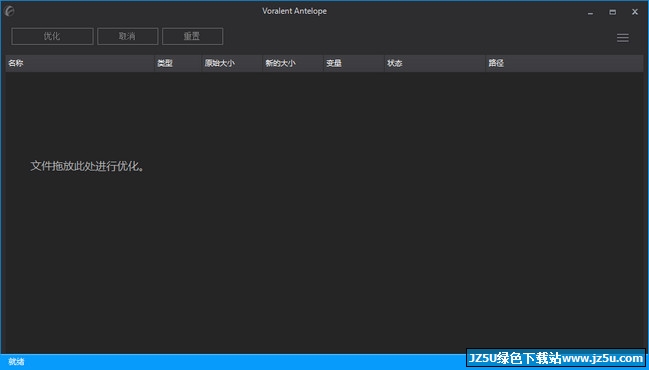Click the 路径 column header
649x370 pixels.
565,63
